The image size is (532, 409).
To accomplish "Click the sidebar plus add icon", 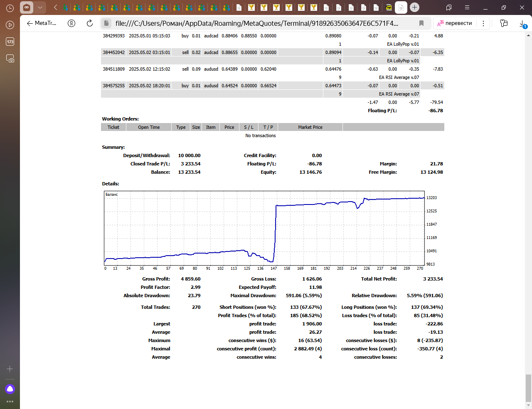I will 10,369.
